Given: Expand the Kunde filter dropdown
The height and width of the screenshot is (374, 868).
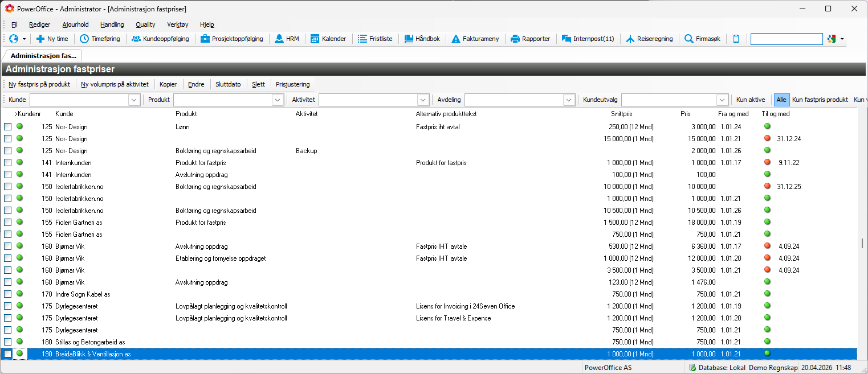Looking at the screenshot, I should [134, 100].
